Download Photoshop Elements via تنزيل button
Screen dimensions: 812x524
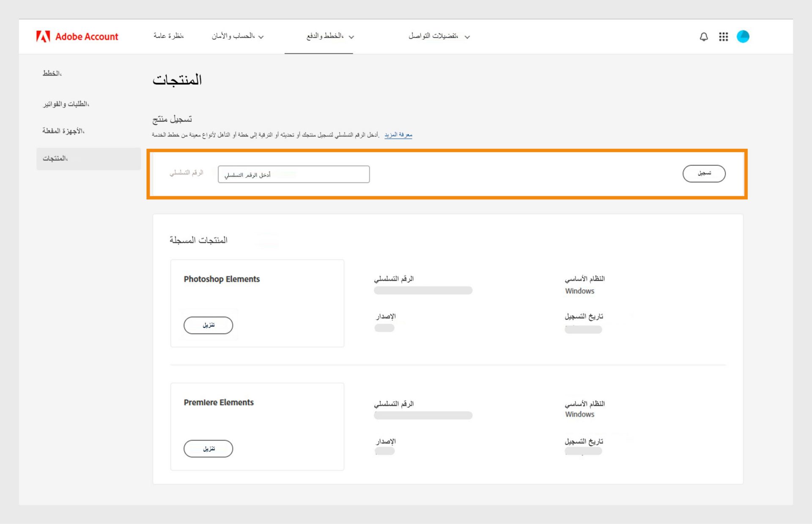point(208,325)
